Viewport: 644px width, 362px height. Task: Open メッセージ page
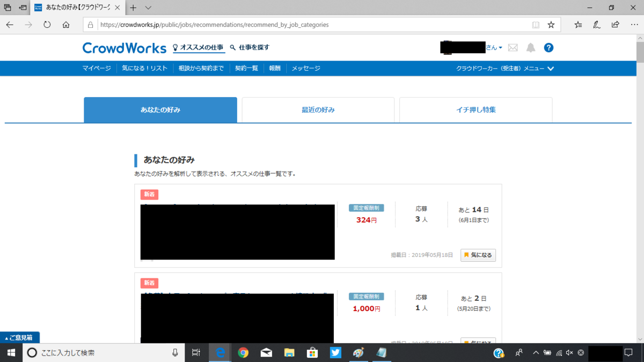[306, 68]
